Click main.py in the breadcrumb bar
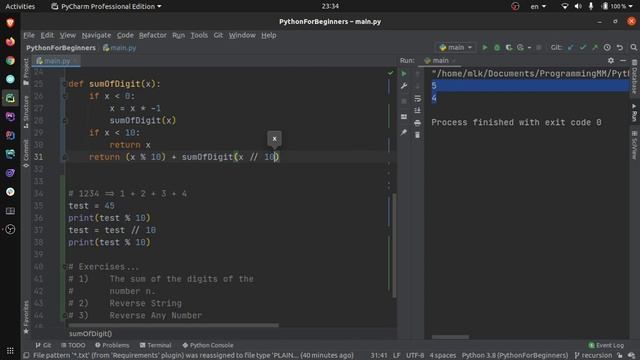Viewport: 640px width, 360px height. point(120,48)
